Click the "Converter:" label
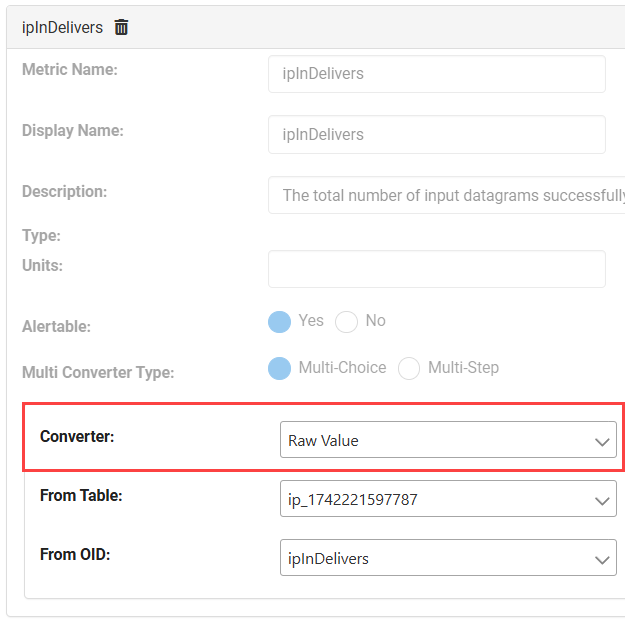625x620 pixels. tap(77, 436)
